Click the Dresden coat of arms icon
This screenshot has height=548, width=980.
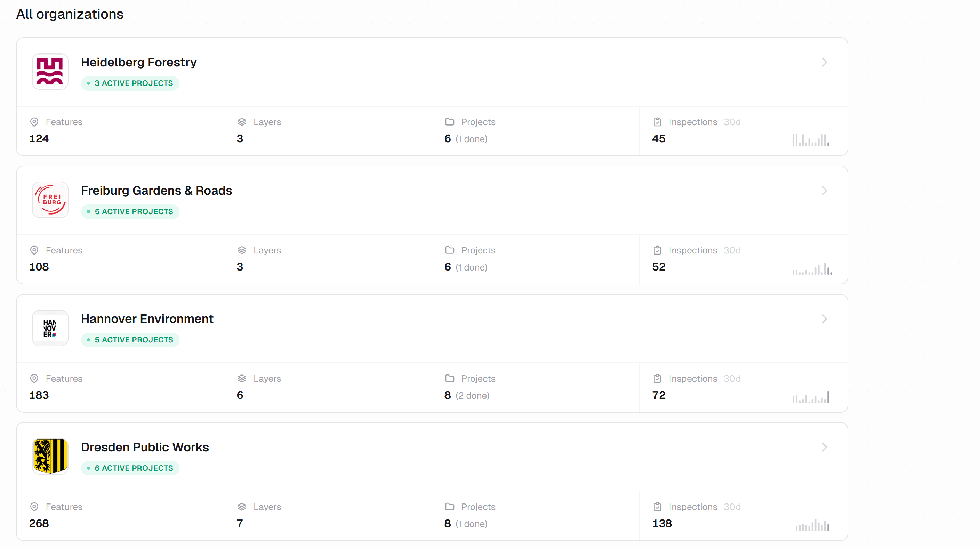point(50,456)
